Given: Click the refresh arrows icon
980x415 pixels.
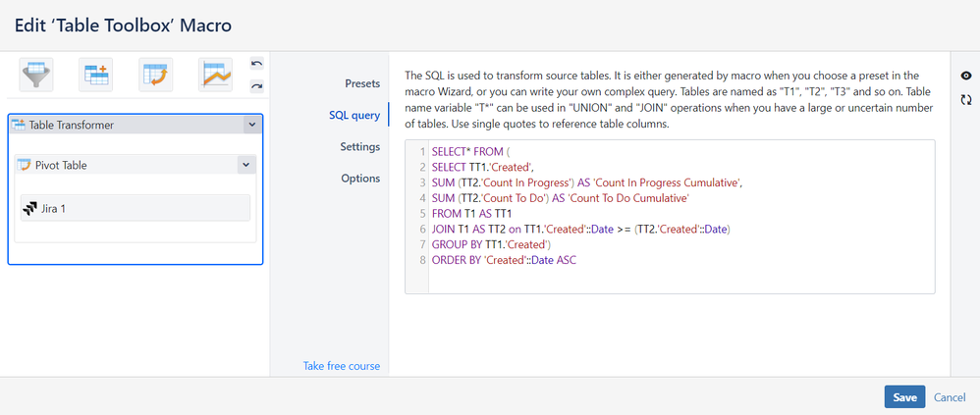Looking at the screenshot, I should [x=965, y=99].
